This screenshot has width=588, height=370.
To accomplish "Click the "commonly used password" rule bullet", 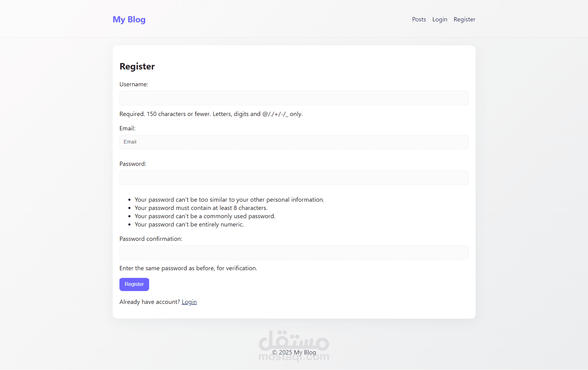I will (x=205, y=216).
